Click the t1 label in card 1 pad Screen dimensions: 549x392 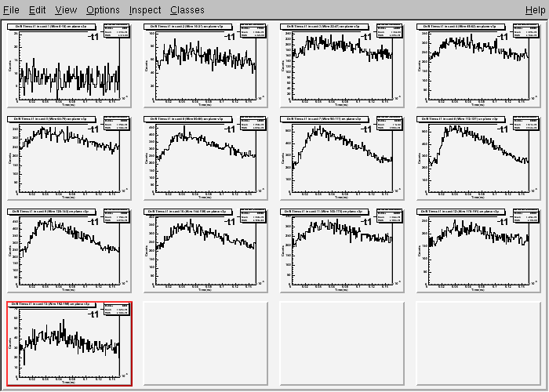(93, 37)
